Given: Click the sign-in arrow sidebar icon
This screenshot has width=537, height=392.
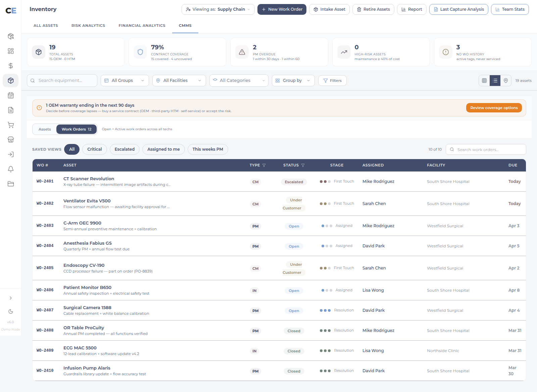Looking at the screenshot, I should point(11,154).
